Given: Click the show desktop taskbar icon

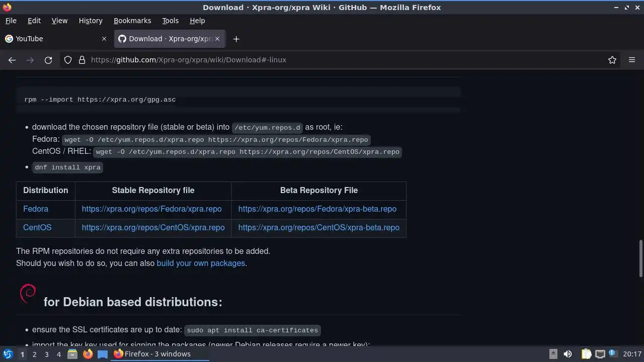Looking at the screenshot, I should coord(103,354).
